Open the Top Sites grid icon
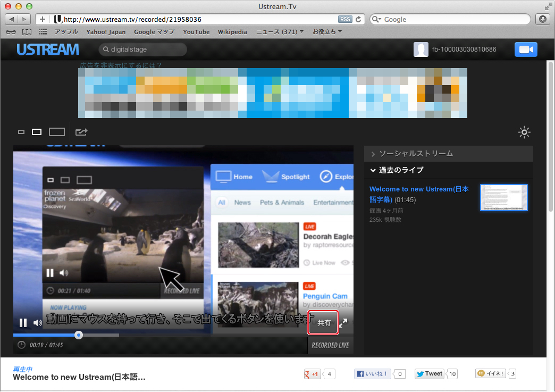 coord(43,32)
